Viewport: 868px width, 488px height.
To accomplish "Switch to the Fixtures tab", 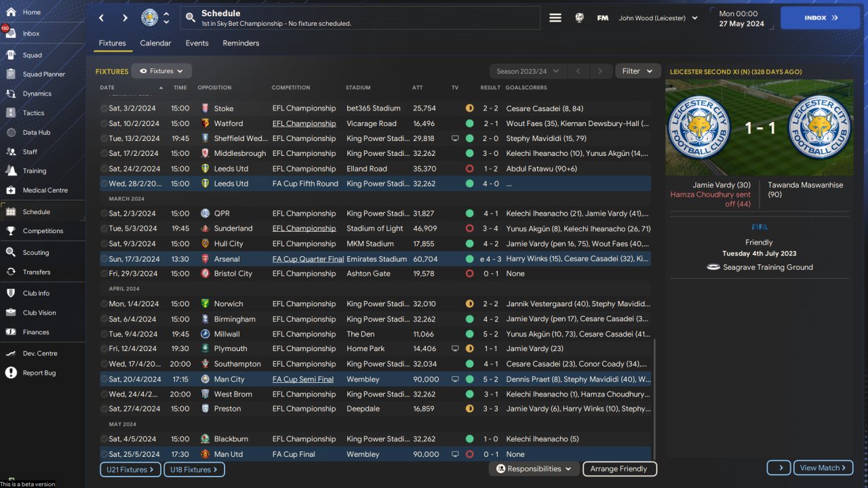I will tap(113, 43).
